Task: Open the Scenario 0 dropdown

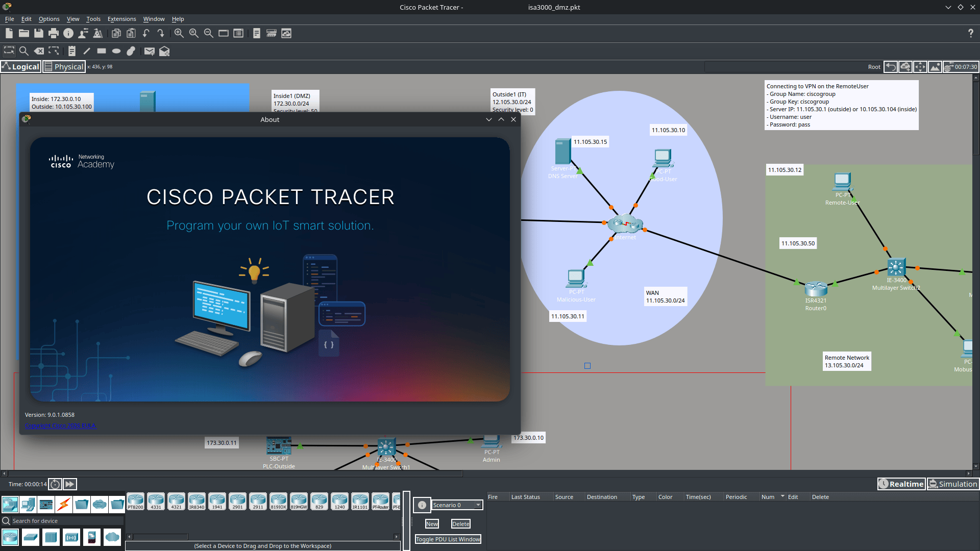Action: click(457, 505)
